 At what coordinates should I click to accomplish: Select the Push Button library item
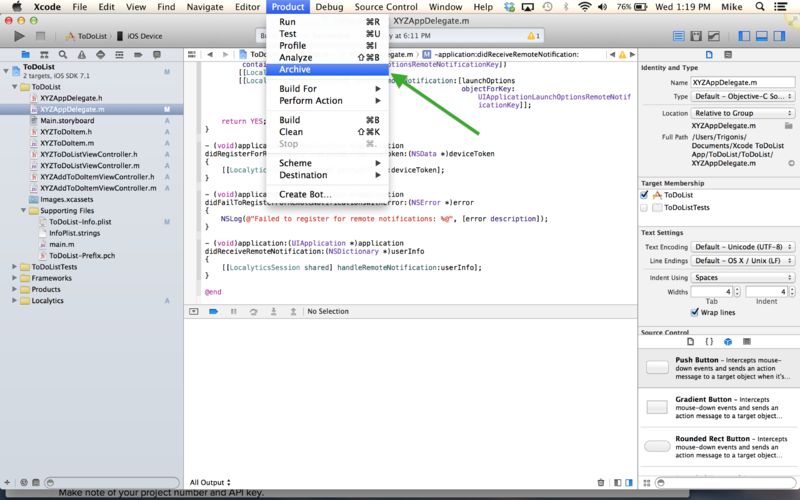coord(719,367)
